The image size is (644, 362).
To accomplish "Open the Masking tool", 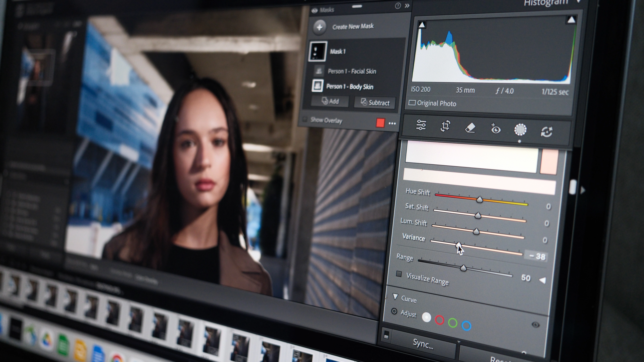I will click(520, 130).
